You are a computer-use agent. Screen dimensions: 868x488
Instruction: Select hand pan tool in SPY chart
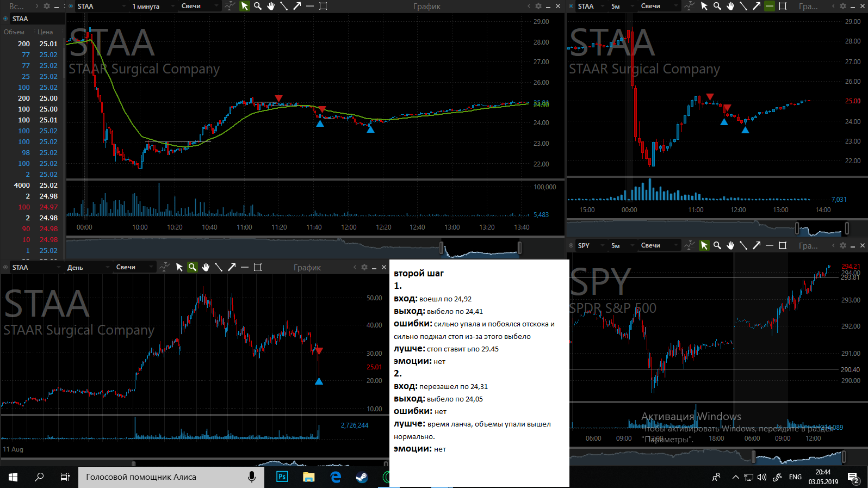pos(730,245)
